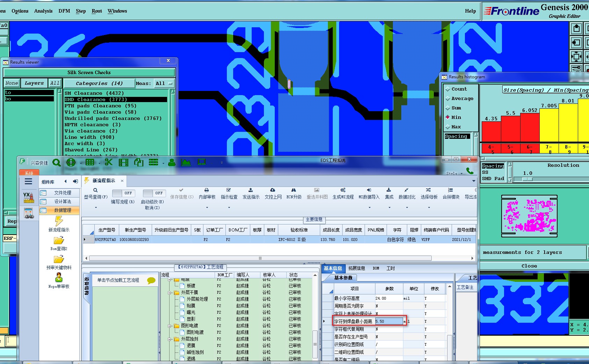Click the green area chart icon

tap(186, 162)
